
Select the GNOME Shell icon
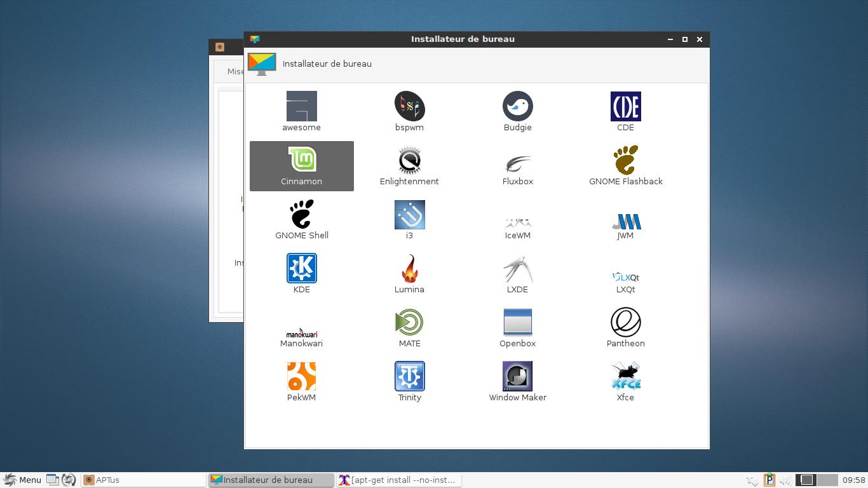pyautogui.click(x=301, y=214)
